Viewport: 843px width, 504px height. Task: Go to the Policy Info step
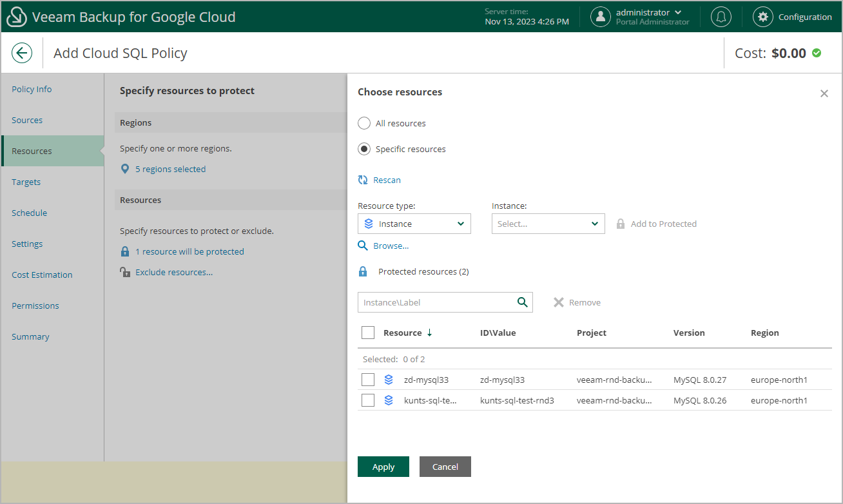point(32,89)
